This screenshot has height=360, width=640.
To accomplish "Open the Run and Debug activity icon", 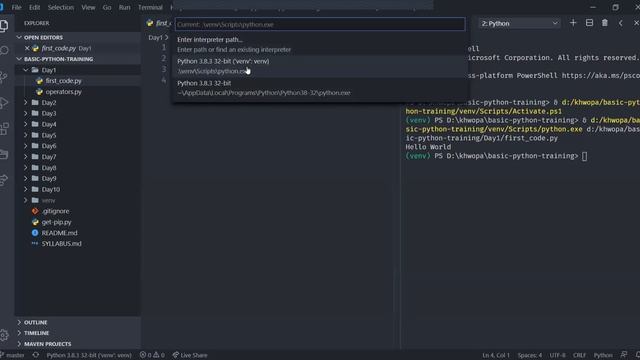I will (4, 102).
